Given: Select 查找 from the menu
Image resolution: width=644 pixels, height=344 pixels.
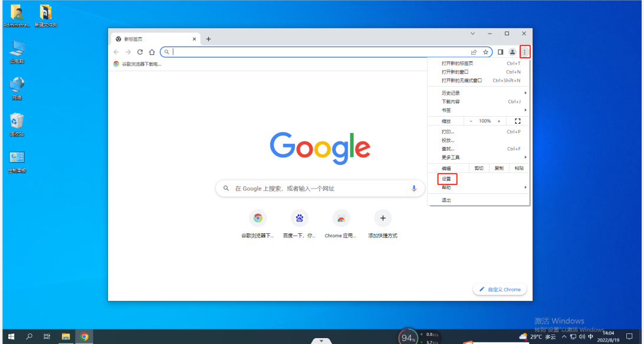Looking at the screenshot, I should point(478,149).
